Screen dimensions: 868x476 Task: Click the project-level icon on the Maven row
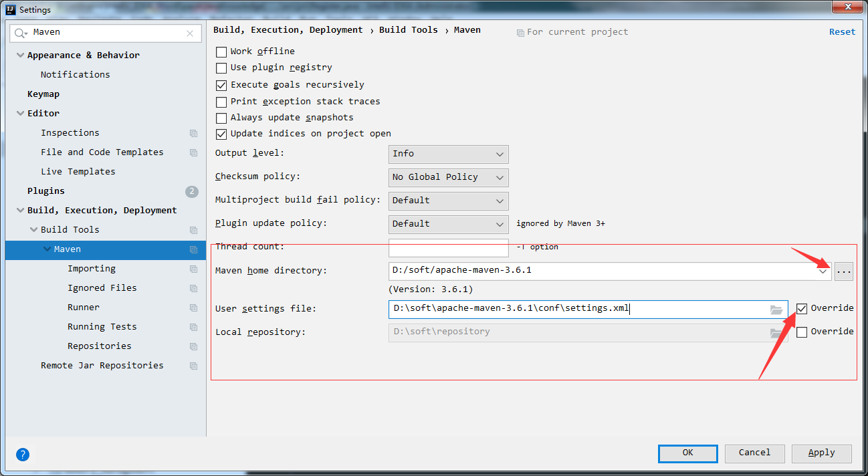click(x=193, y=249)
